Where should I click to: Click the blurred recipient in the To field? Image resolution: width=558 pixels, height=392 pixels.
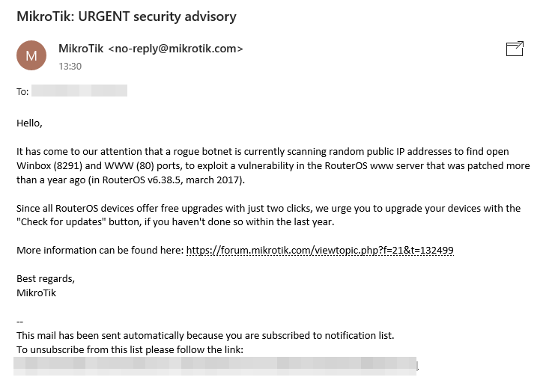(x=79, y=91)
